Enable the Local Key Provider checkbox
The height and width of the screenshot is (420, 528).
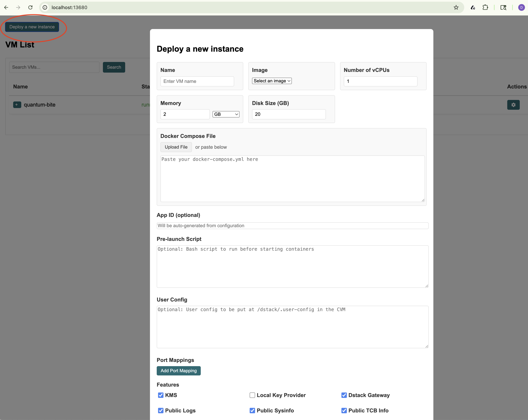(252, 395)
